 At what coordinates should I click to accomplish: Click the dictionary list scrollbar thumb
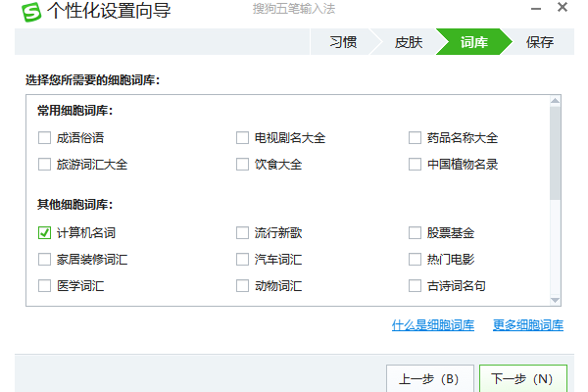556,152
